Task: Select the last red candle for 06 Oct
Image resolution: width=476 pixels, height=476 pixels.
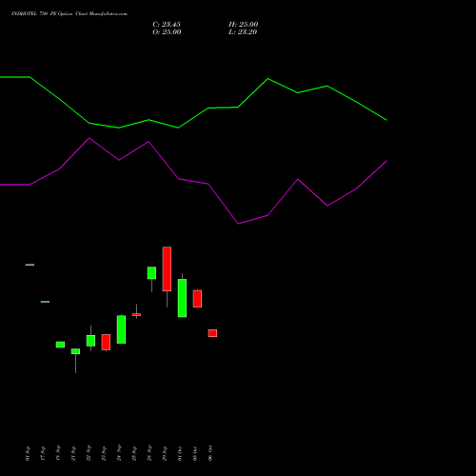Action: coord(212,333)
